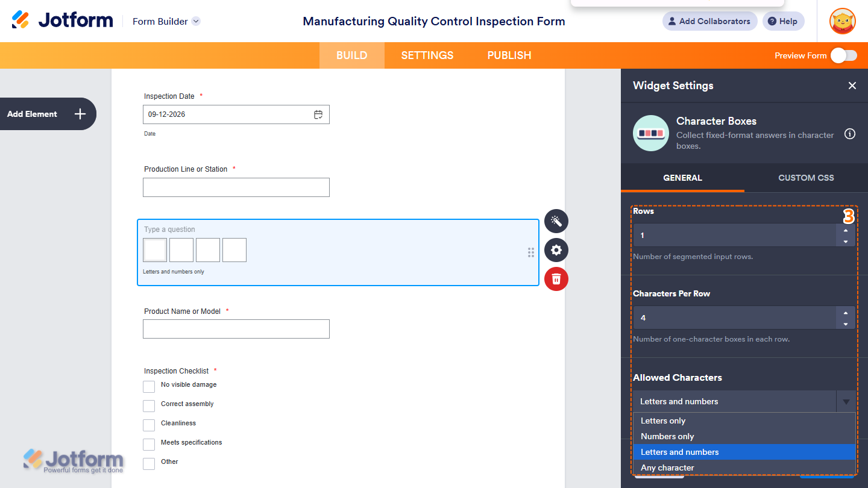Image resolution: width=868 pixels, height=488 pixels.
Task: Check the No visible damage checkbox
Action: (149, 386)
